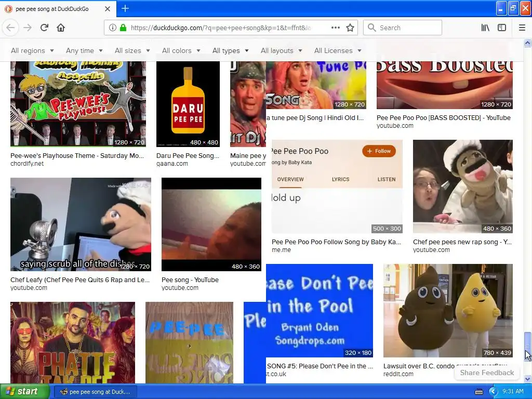
Task: Open the PEE-PEE wooden sign thumbnail
Action: click(189, 343)
